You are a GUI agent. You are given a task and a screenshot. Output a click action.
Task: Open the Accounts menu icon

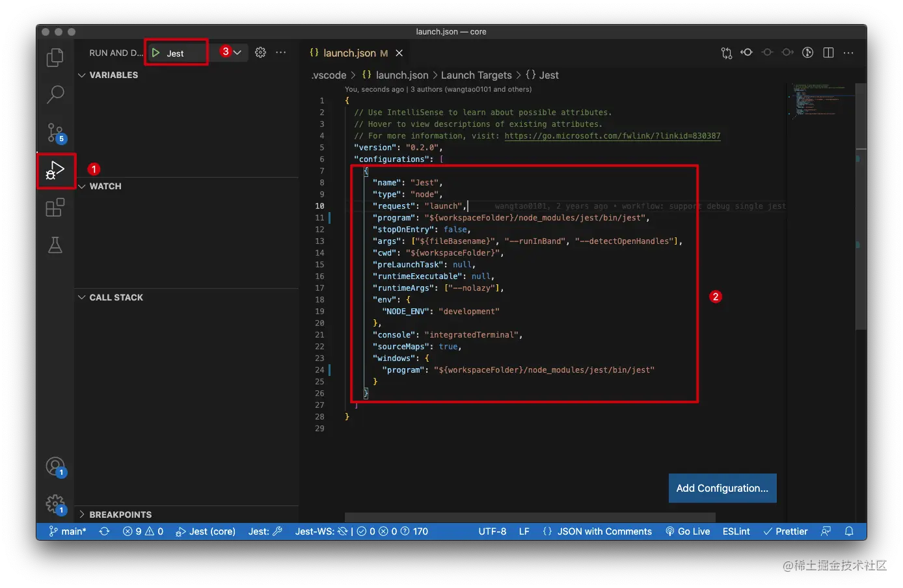55,466
